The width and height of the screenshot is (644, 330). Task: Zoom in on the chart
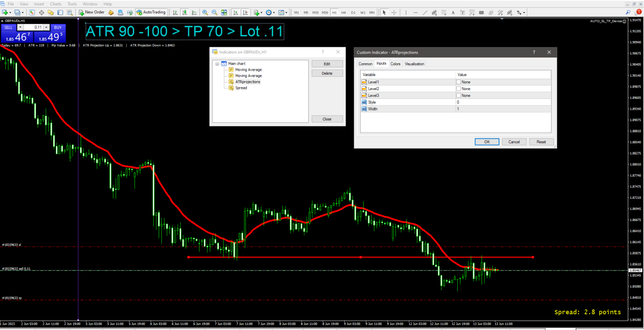[205, 12]
